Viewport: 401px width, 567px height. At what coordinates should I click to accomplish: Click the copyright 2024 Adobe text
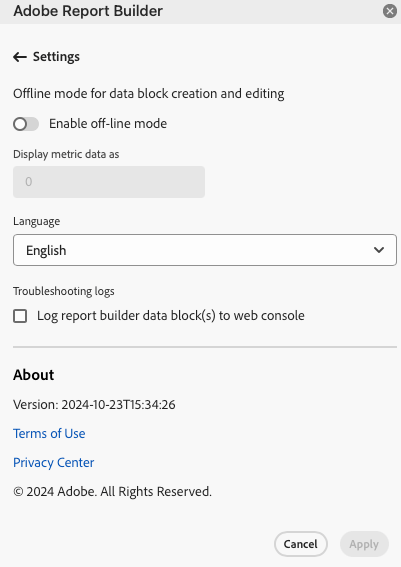tap(112, 491)
